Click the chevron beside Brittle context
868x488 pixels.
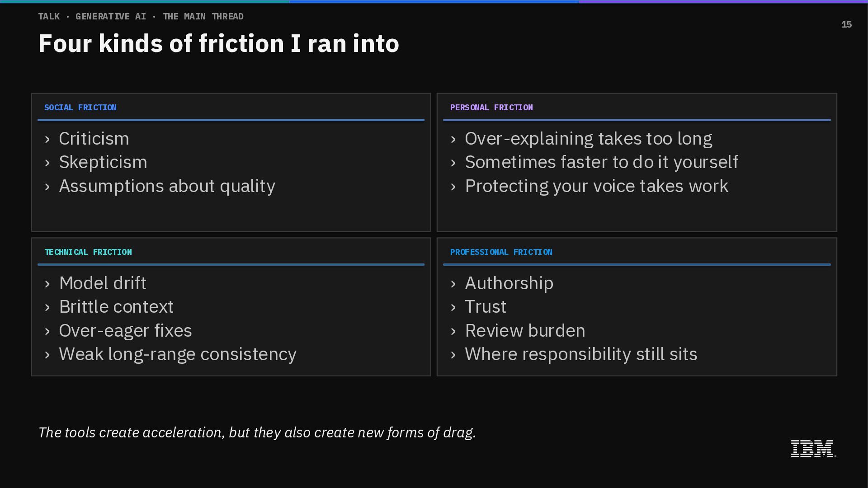[47, 307]
